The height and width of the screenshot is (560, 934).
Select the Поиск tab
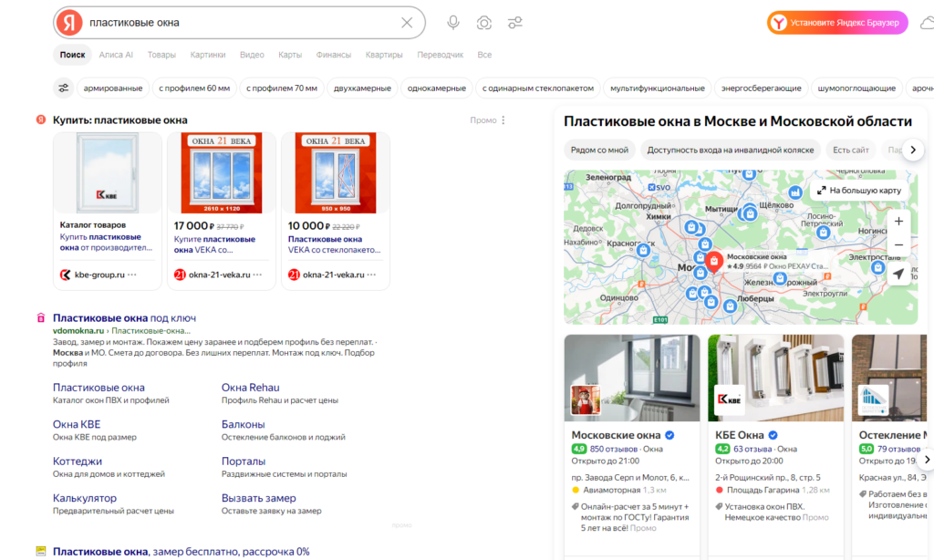point(72,55)
